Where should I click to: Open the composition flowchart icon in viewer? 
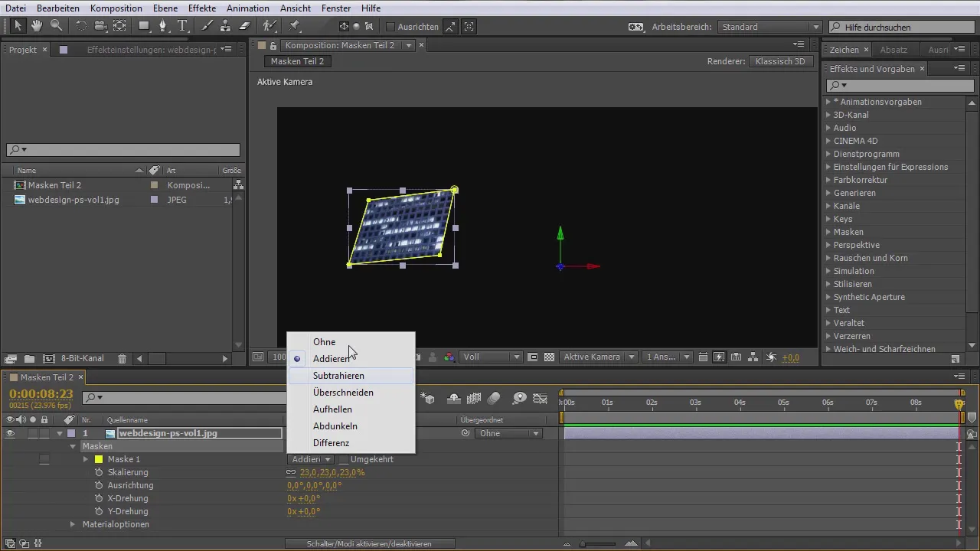753,357
